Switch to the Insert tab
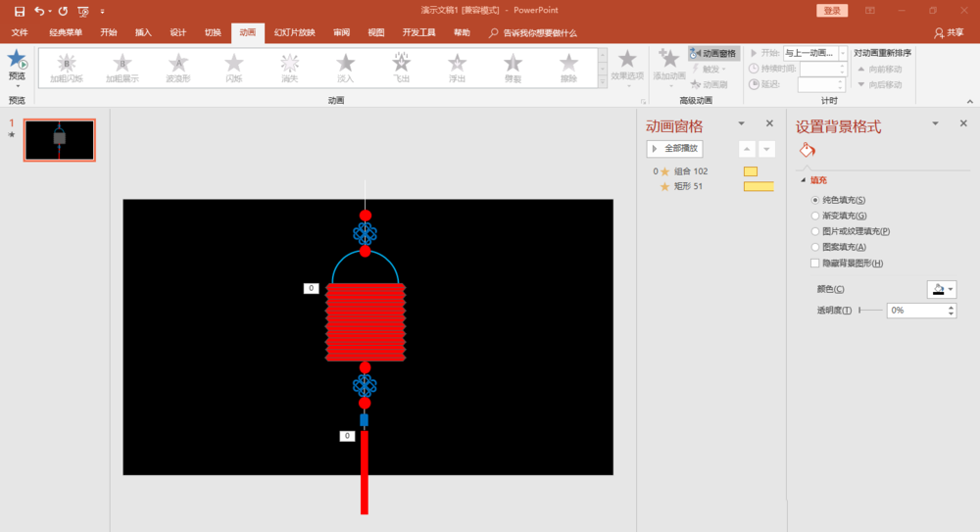Image resolution: width=980 pixels, height=532 pixels. click(x=143, y=32)
